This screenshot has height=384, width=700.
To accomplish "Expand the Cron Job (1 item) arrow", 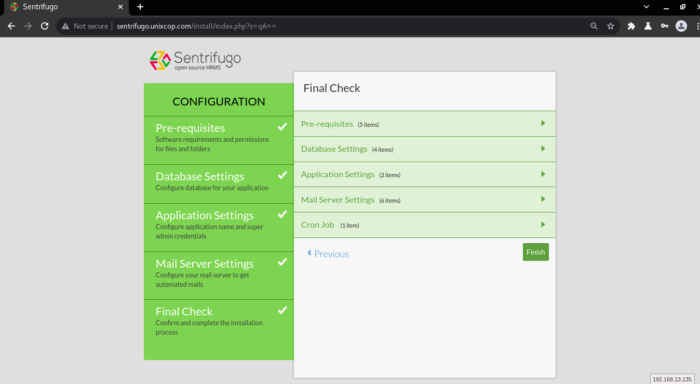I will pos(543,225).
